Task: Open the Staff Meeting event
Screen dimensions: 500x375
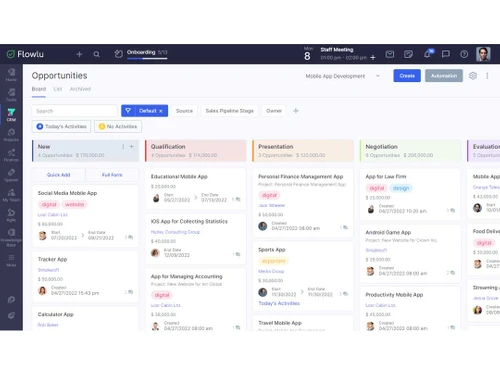Action: coord(343,54)
